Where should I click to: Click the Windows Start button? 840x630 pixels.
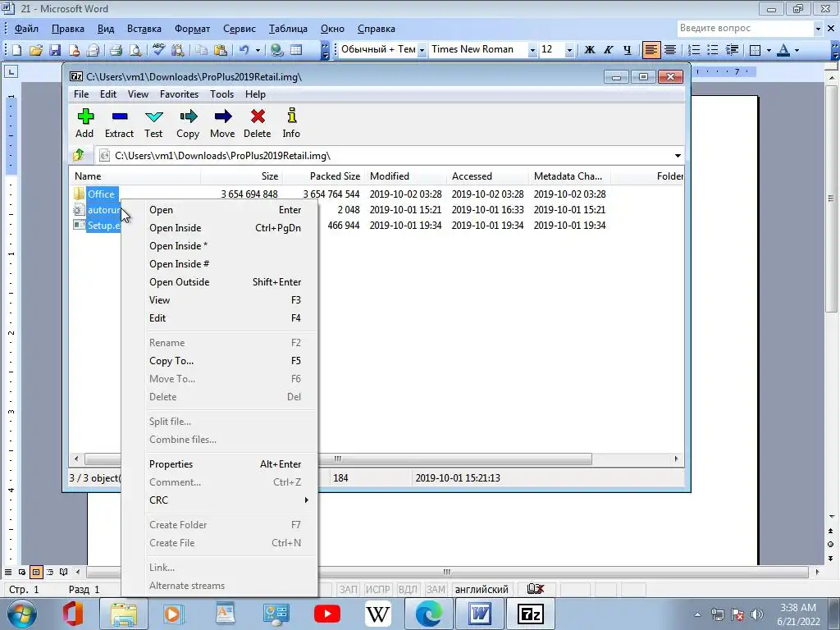tap(22, 614)
